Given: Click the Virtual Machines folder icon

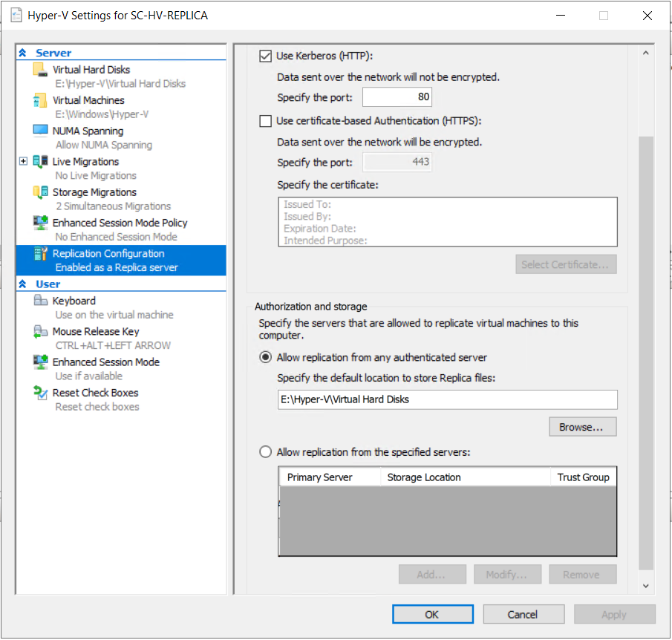Looking at the screenshot, I should tap(40, 100).
